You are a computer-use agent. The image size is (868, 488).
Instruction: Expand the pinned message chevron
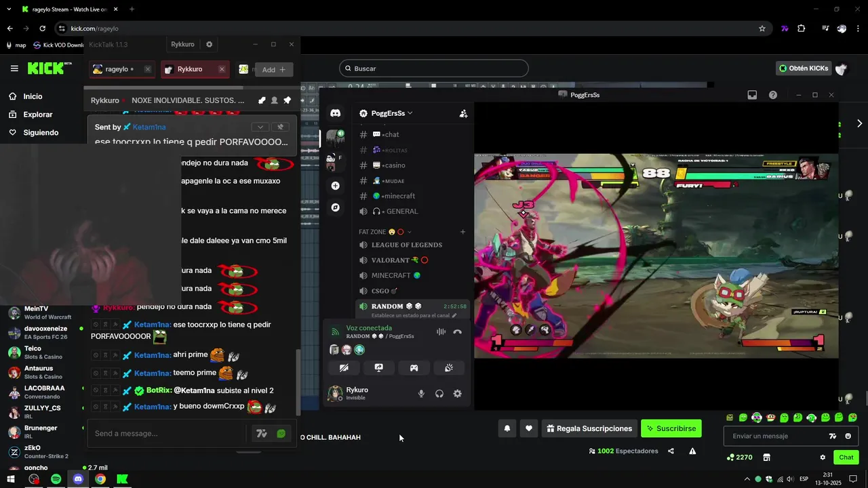click(x=260, y=127)
